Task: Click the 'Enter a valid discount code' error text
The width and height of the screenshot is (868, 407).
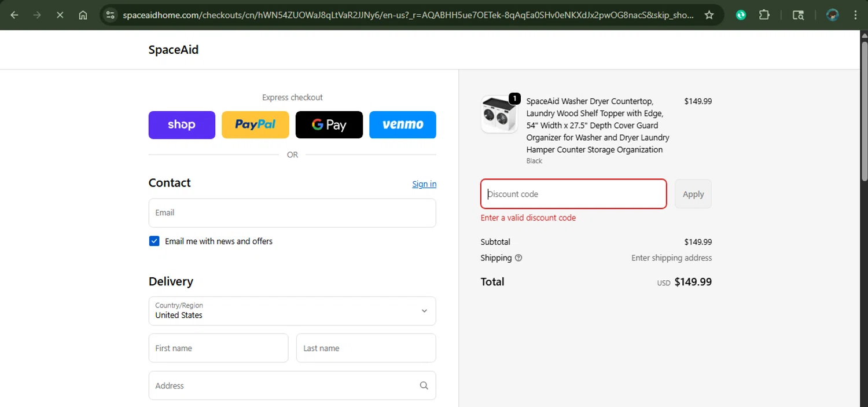Action: coord(528,218)
